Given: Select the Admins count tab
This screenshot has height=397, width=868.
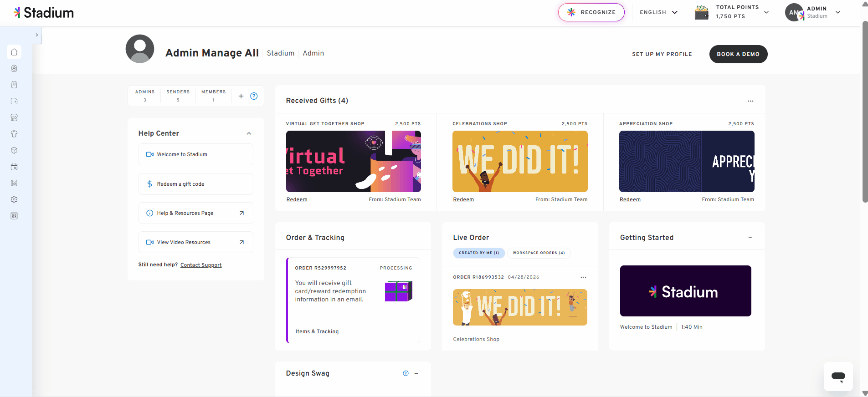Looking at the screenshot, I should click(x=145, y=96).
